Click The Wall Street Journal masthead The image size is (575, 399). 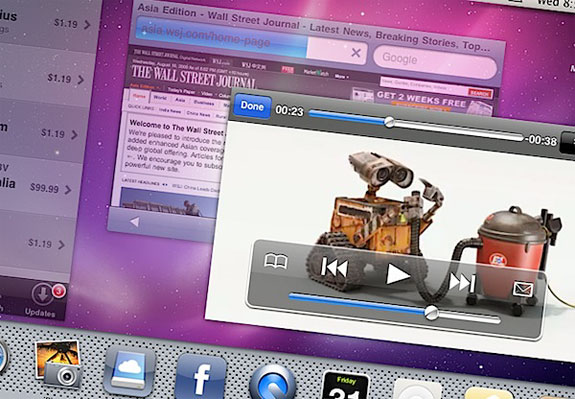tap(194, 77)
